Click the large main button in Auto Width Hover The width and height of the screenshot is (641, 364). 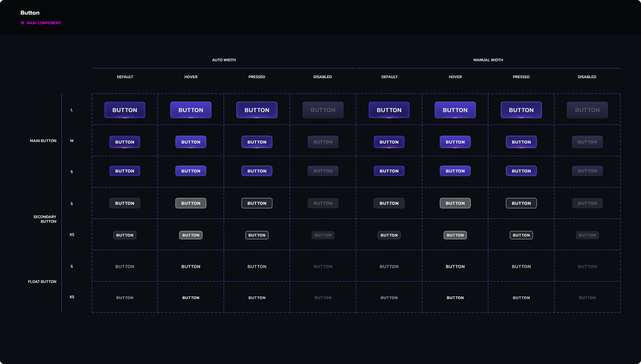coord(191,110)
